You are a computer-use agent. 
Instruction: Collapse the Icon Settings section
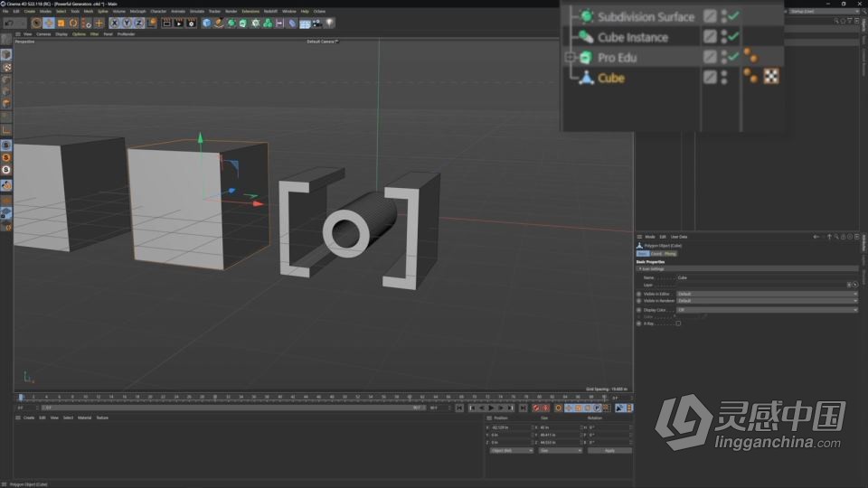[640, 269]
